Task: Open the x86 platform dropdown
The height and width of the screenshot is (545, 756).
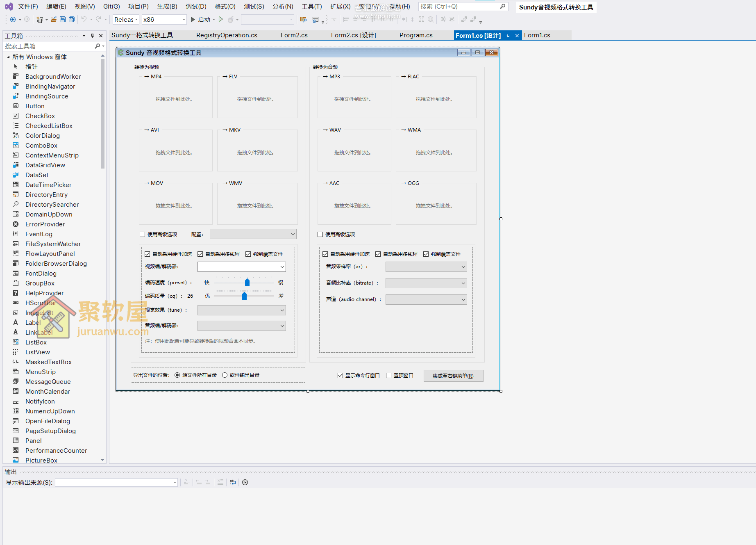Action: tap(184, 19)
